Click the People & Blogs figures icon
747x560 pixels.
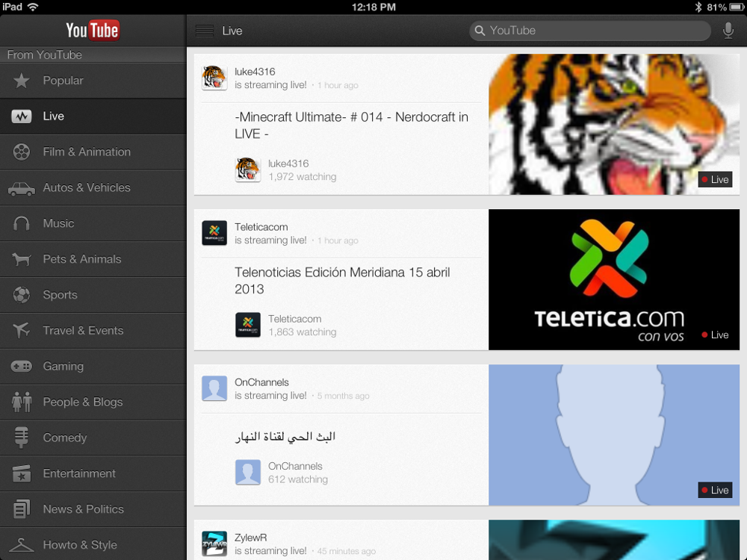click(22, 402)
